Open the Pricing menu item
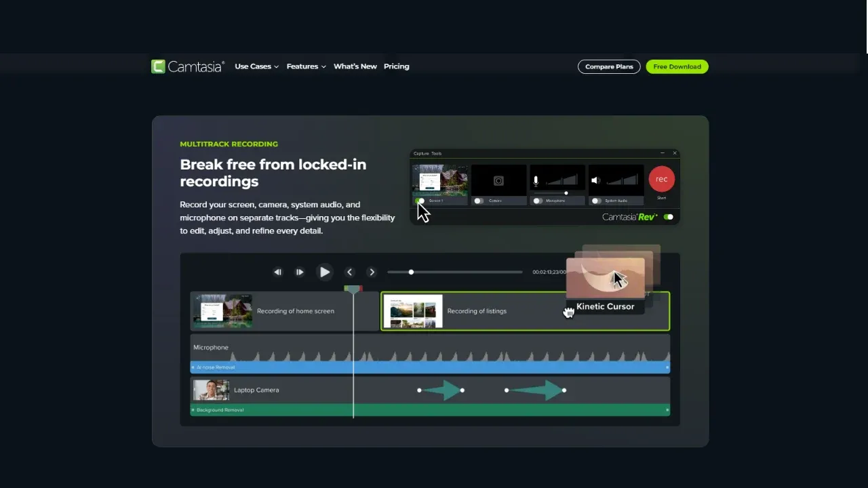The image size is (868, 488). [x=396, y=66]
